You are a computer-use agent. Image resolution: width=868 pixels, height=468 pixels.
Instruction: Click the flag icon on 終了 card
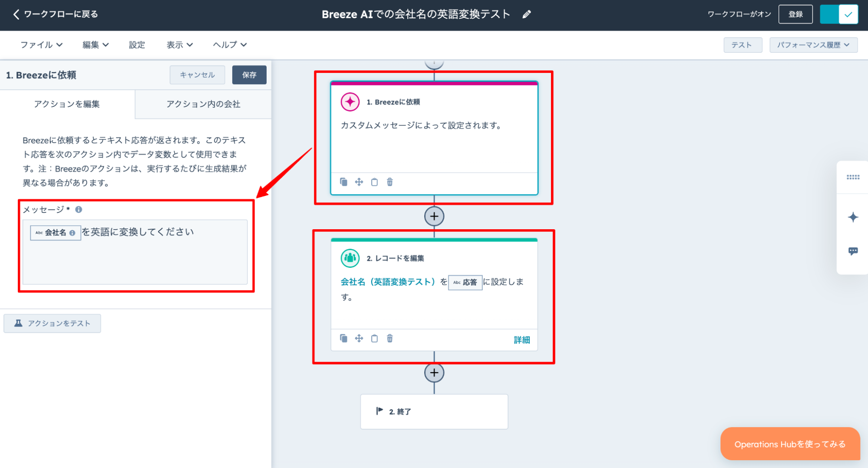pos(380,411)
